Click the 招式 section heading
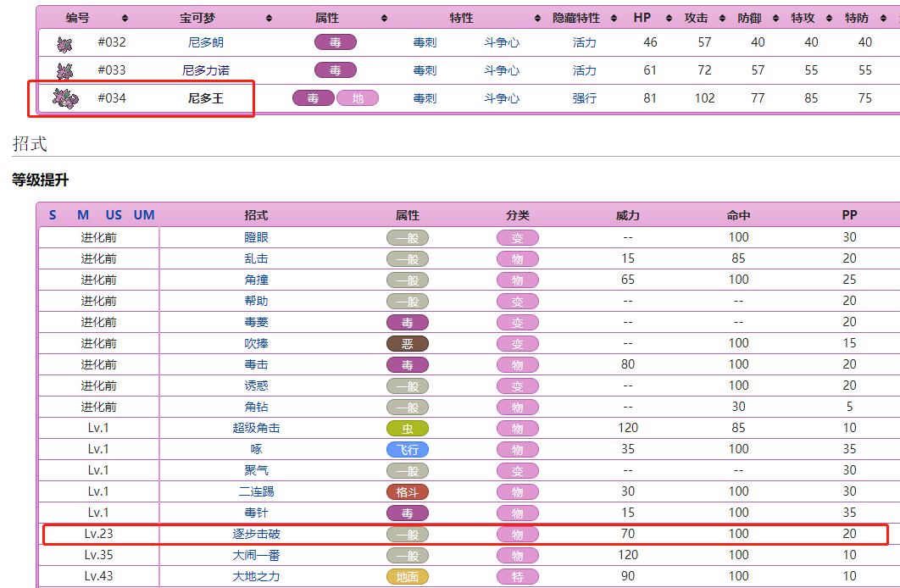 pyautogui.click(x=30, y=143)
